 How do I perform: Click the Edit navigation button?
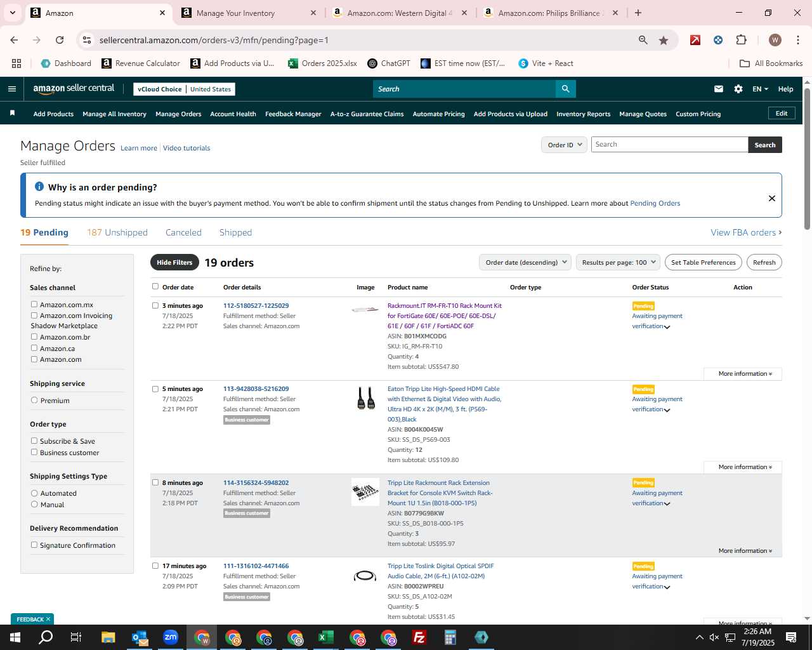[782, 114]
